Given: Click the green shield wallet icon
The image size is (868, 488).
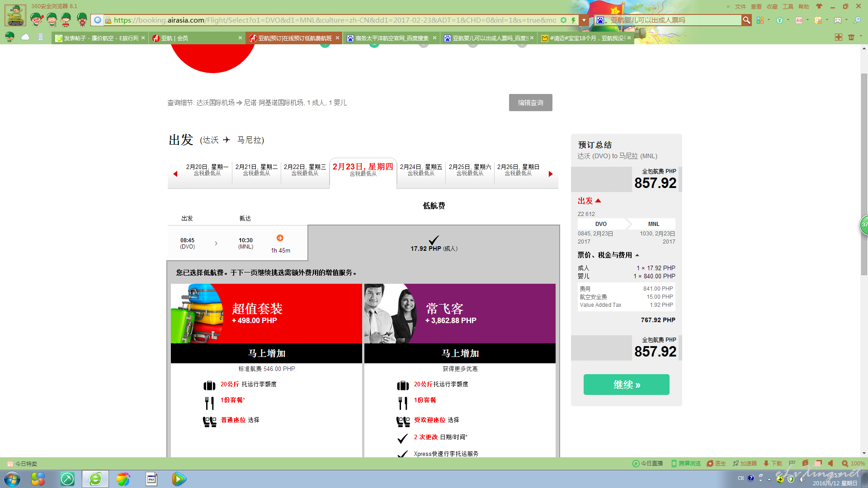Looking at the screenshot, I should click(779, 20).
